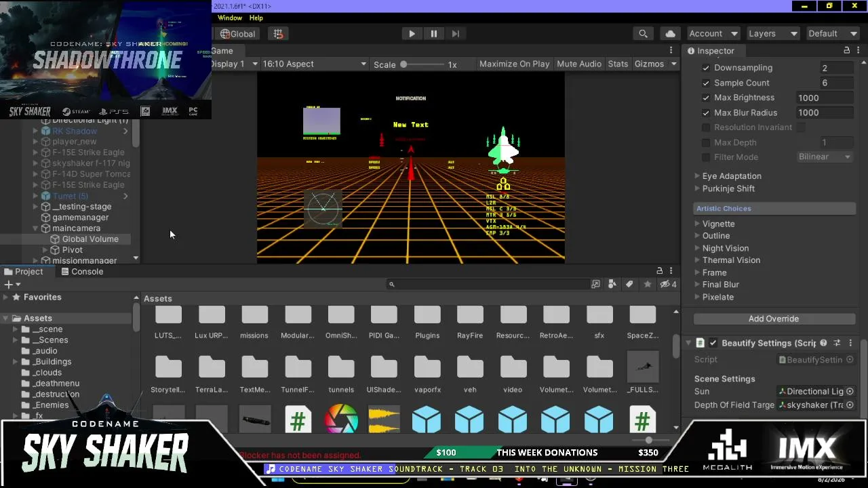Open the Game view three-dot options menu

pos(671,51)
